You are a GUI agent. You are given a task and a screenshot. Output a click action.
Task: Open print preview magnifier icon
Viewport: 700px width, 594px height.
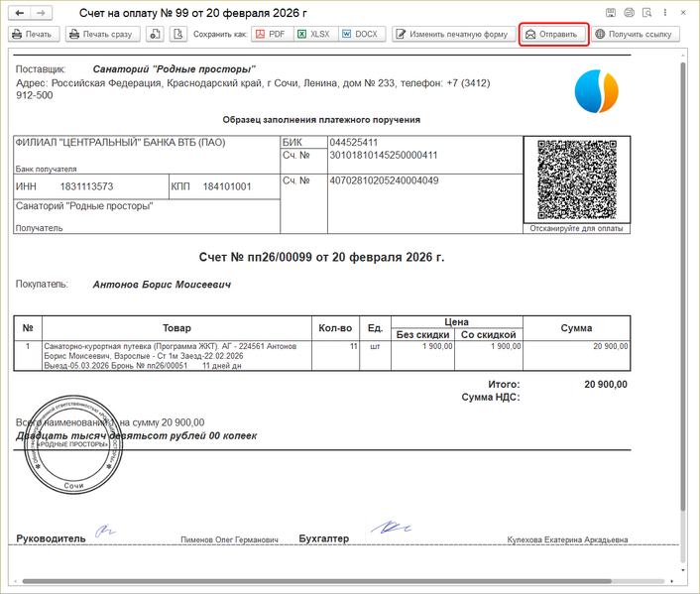(647, 13)
